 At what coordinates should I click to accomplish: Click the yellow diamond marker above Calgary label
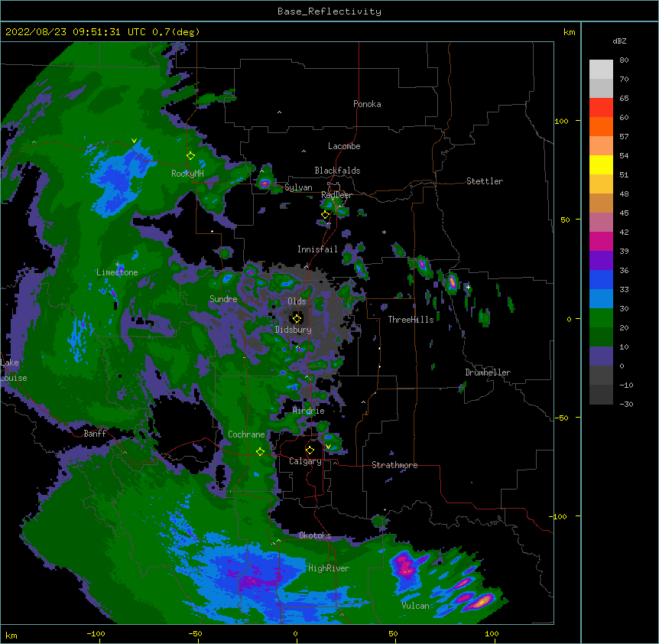(x=310, y=450)
